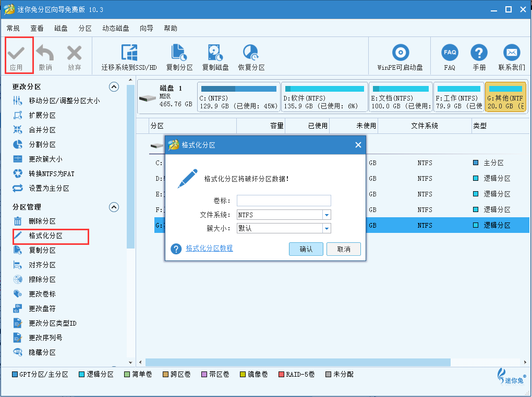
Task: Open the General (常规) menu
Action: (13, 28)
